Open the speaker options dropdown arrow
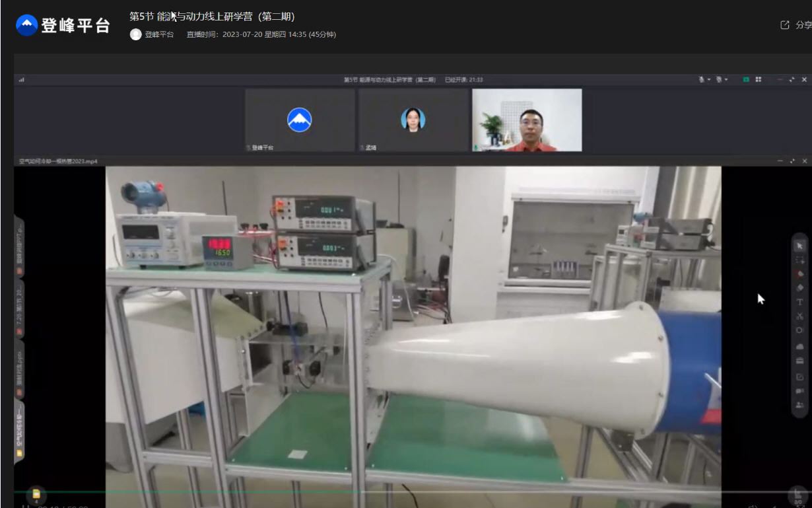This screenshot has height=508, width=812. (726, 79)
